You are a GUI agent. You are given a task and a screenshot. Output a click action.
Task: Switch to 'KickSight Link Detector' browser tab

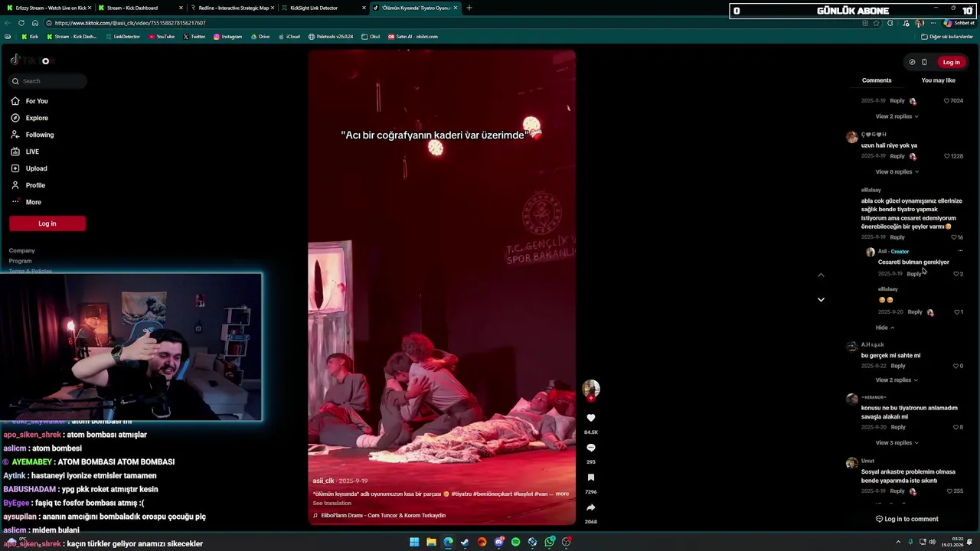[x=323, y=8]
